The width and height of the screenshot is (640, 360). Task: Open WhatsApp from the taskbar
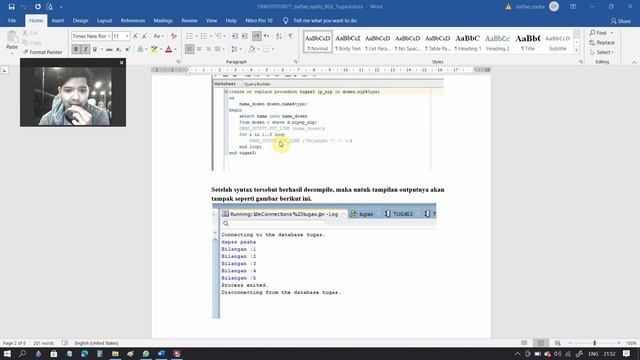[146, 353]
